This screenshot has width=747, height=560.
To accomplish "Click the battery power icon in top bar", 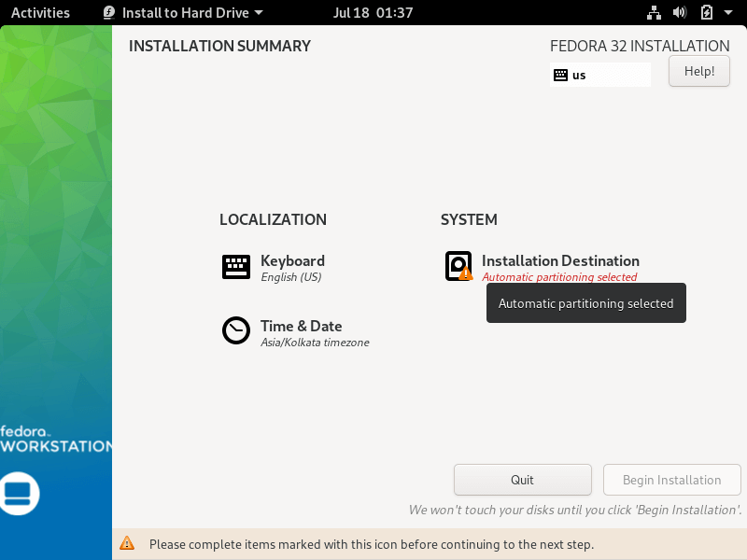I will 707,12.
